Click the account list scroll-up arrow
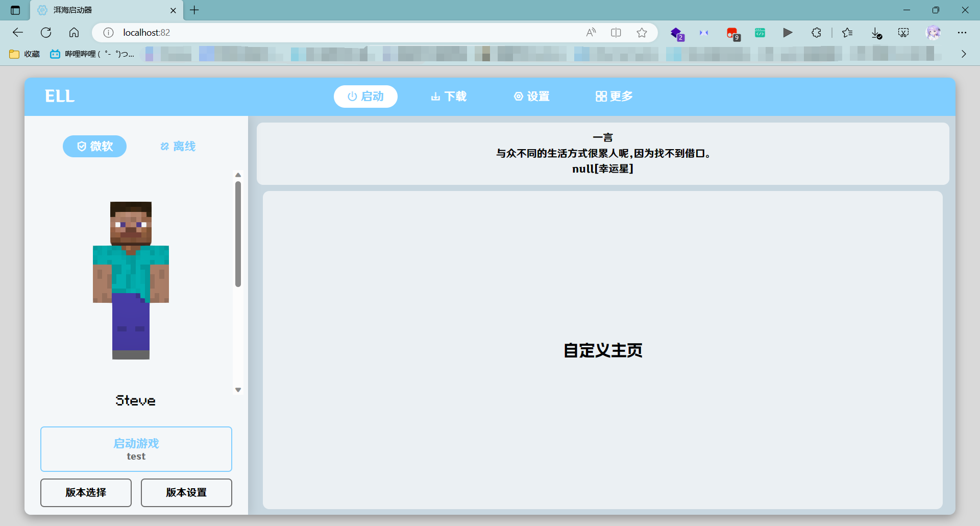Screen dimensions: 980x526 pyautogui.click(x=238, y=175)
